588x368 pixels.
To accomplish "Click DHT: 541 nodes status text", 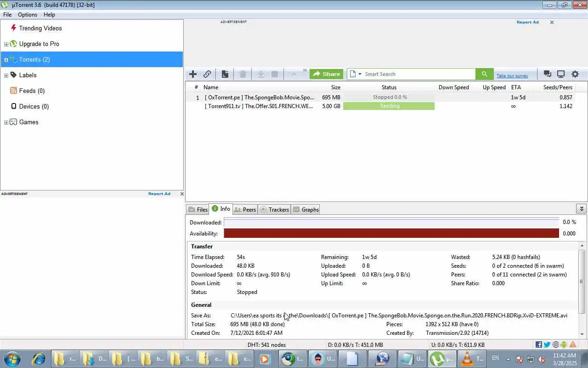I will pos(266,345).
